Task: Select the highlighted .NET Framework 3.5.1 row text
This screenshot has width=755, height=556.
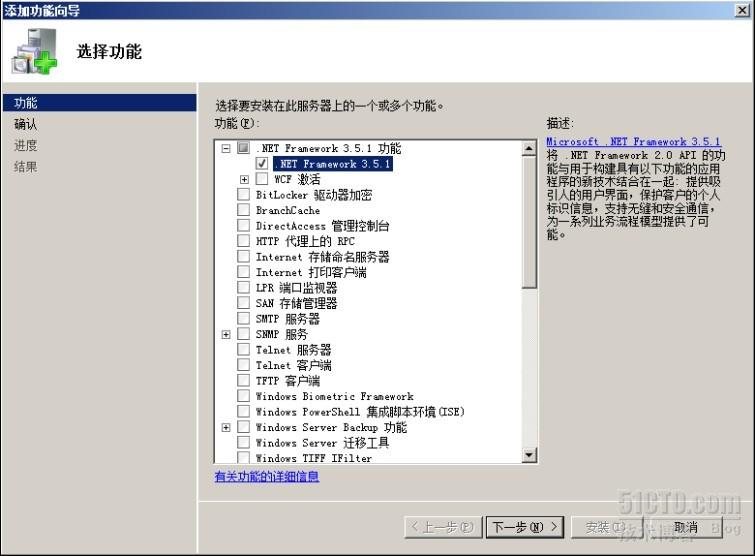Action: pyautogui.click(x=333, y=164)
